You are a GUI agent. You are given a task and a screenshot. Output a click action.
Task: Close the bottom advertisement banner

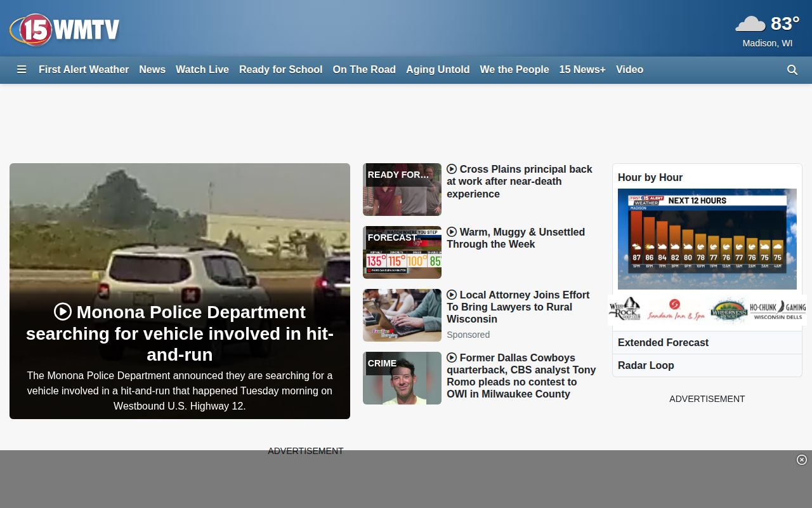[802, 460]
